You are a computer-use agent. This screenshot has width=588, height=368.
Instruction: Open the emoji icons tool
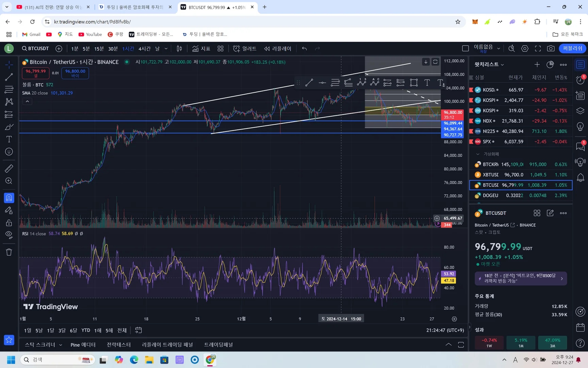pyautogui.click(x=9, y=152)
